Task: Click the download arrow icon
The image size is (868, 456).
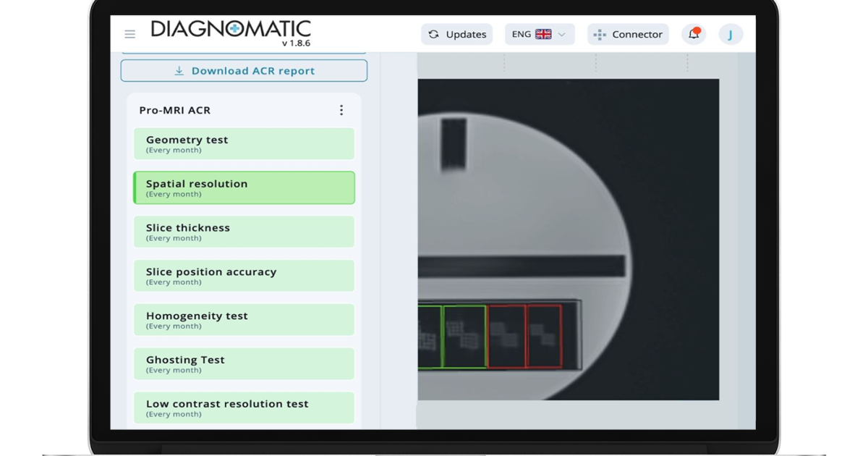Action: [179, 71]
